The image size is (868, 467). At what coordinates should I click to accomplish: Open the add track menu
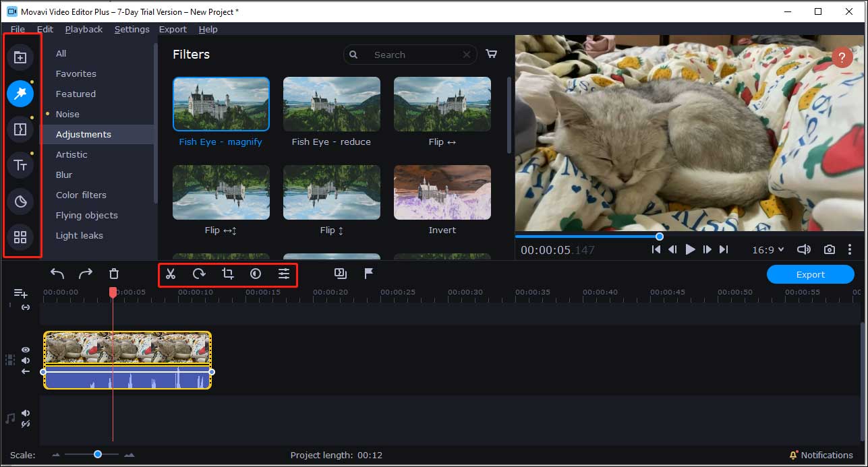(x=21, y=293)
